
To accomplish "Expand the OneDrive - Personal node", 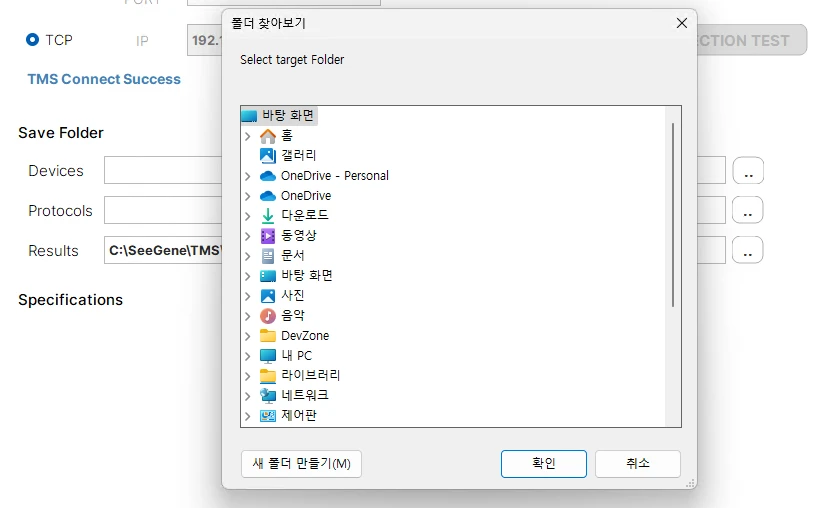I will 248,176.
